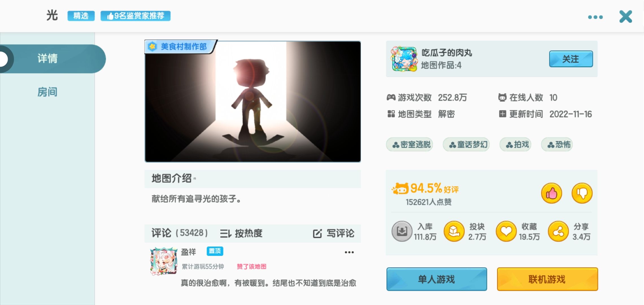644x305 pixels.
Task: Tap the 投块 coin icon
Action: tap(454, 231)
